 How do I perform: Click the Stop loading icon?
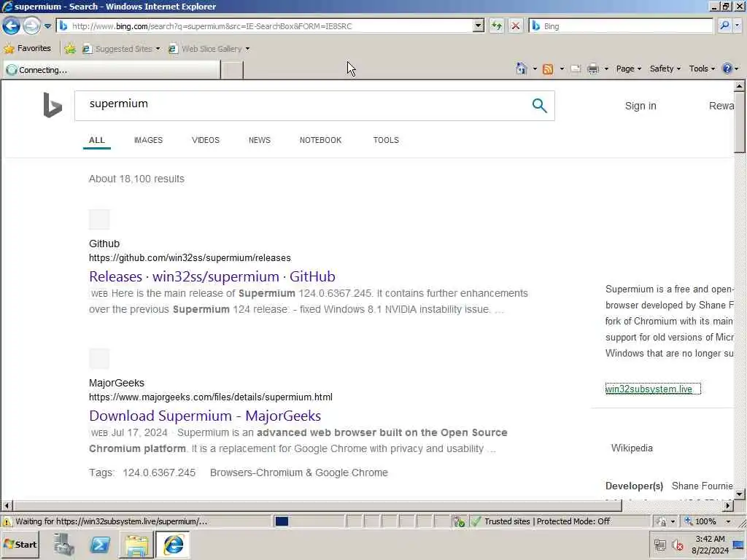click(x=516, y=26)
